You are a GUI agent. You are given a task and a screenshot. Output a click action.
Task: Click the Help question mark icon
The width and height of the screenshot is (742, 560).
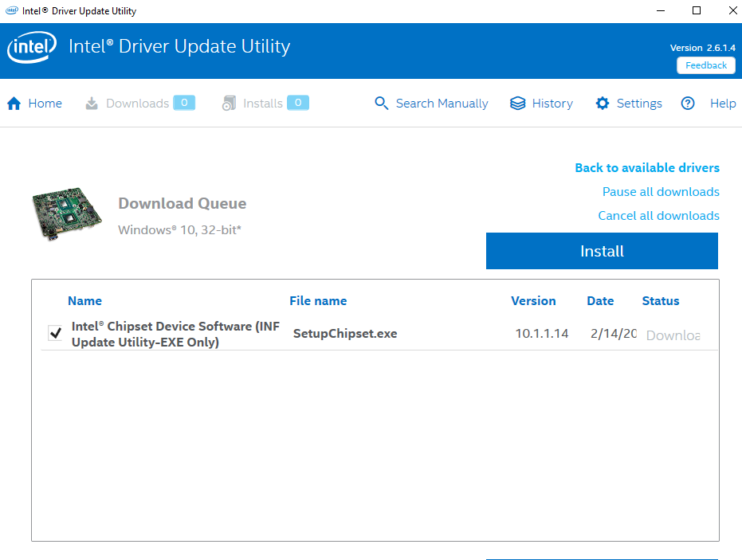tap(688, 103)
